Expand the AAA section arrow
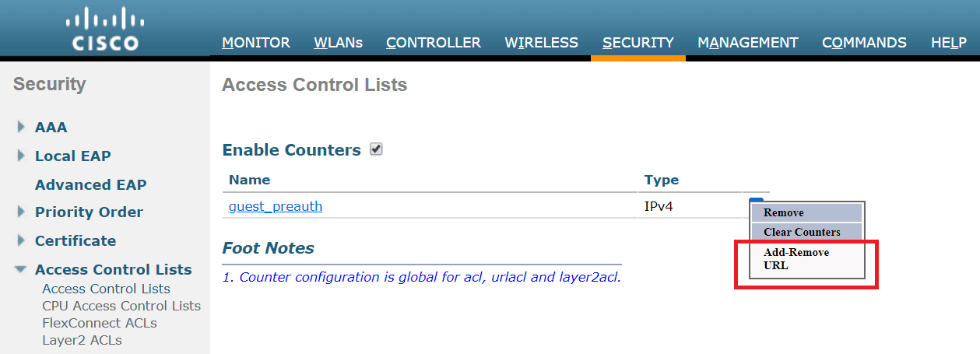 click(x=21, y=127)
